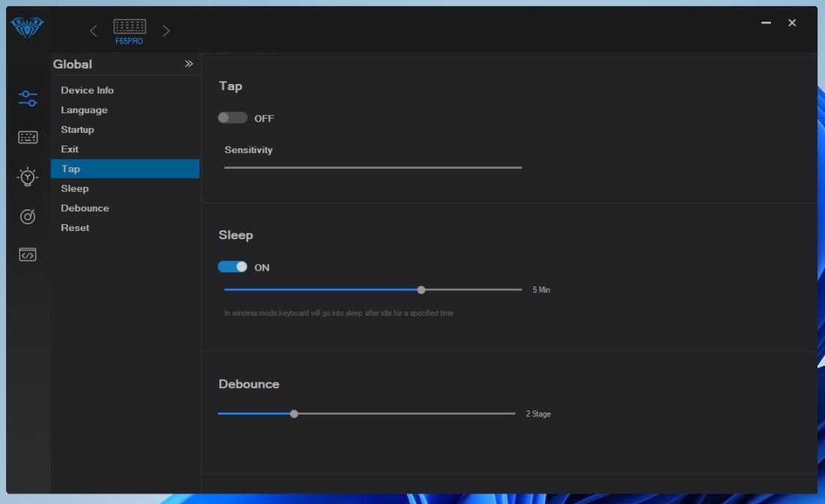Go to previous device with left arrow

point(93,31)
